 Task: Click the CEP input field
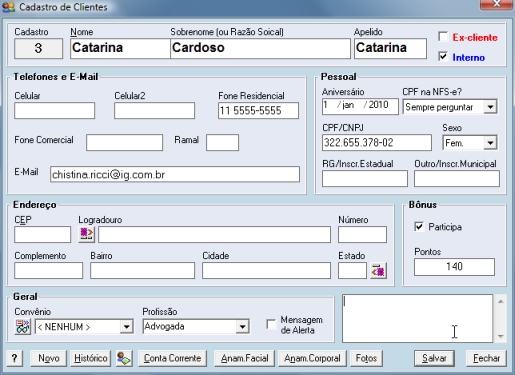tap(42, 235)
